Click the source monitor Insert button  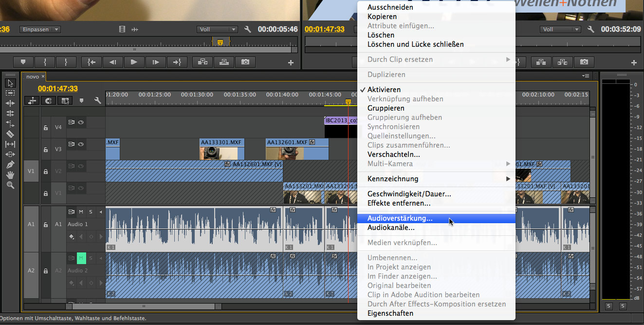[x=202, y=62]
